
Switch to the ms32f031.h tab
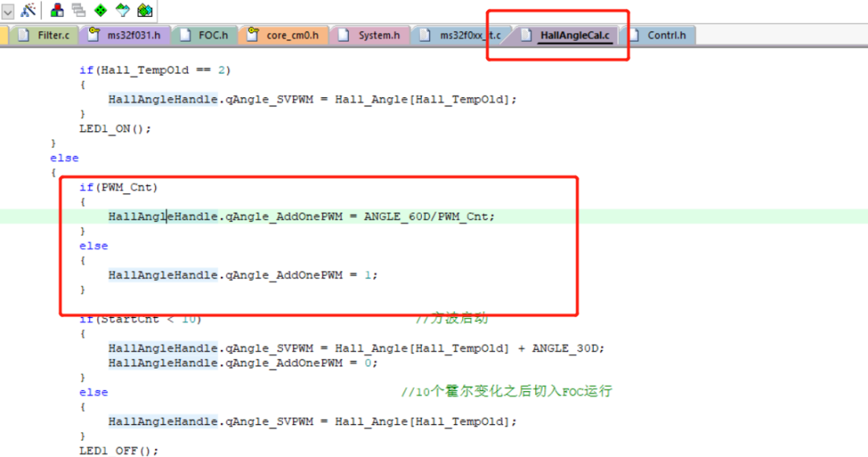[125, 35]
